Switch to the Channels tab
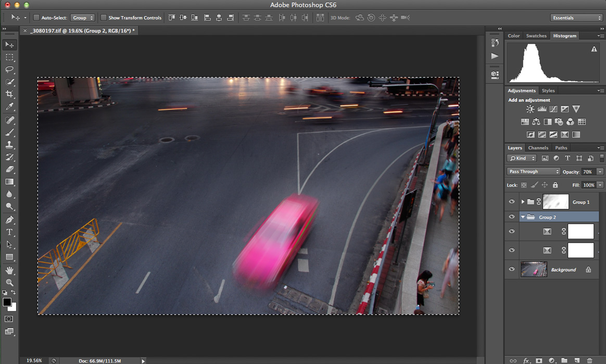This screenshot has width=606, height=364. coord(538,148)
